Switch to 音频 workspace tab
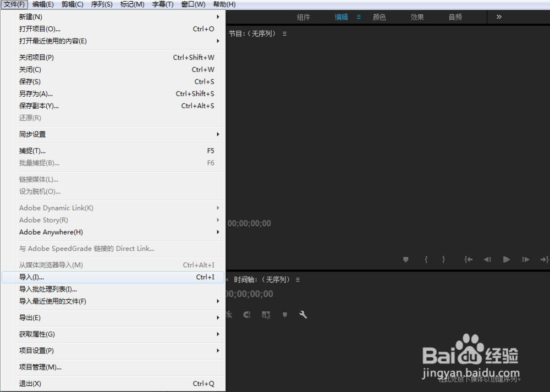Screen dimensions: 550x392 [455, 17]
